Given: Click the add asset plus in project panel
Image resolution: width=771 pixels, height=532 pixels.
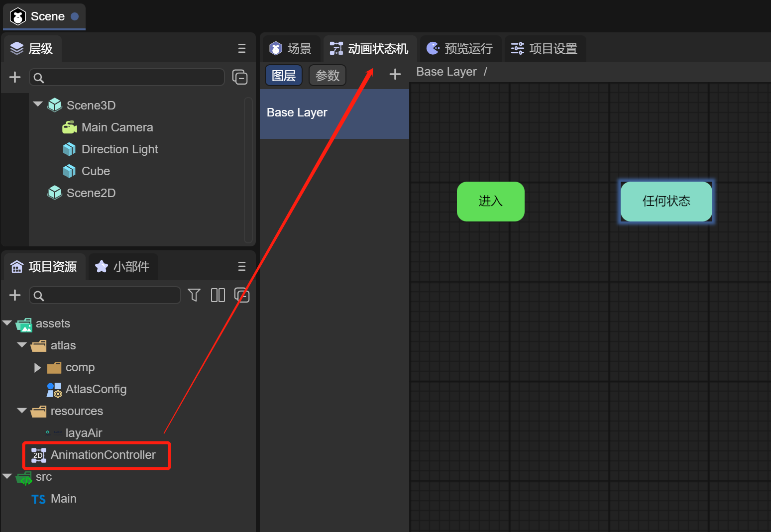Looking at the screenshot, I should click(x=15, y=295).
